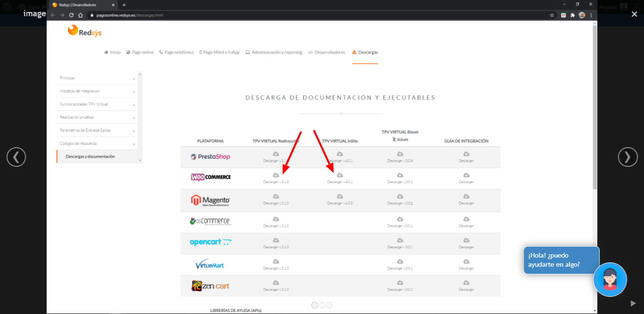This screenshot has height=314, width=644.
Task: Click Descargar v.3.0.2 link for Magento
Action: [400, 204]
